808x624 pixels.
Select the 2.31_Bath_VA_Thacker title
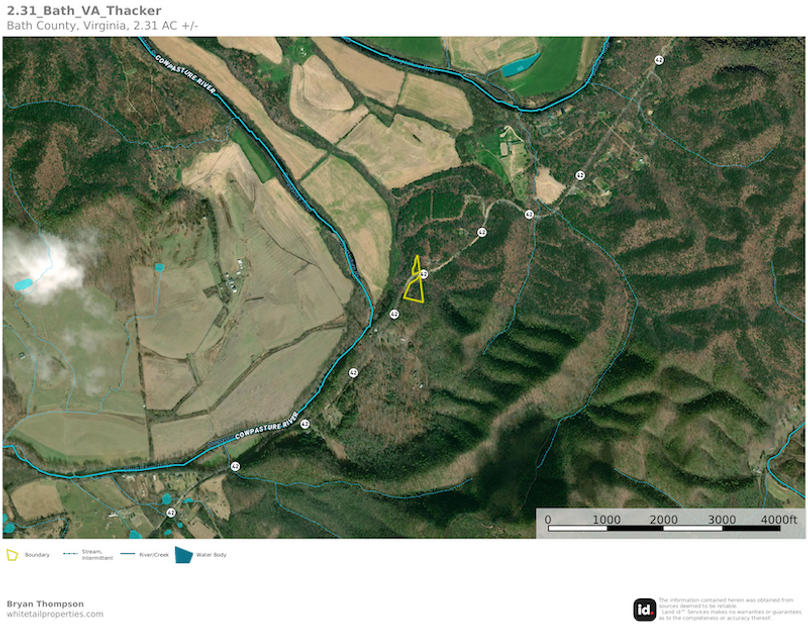click(83, 12)
